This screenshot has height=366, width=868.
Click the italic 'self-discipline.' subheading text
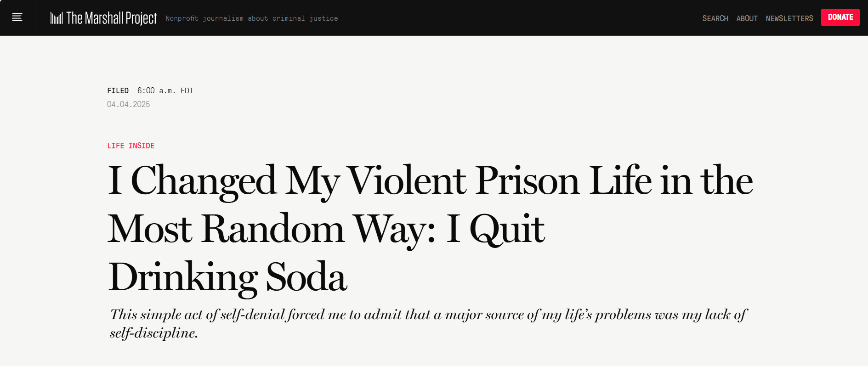[x=153, y=333]
